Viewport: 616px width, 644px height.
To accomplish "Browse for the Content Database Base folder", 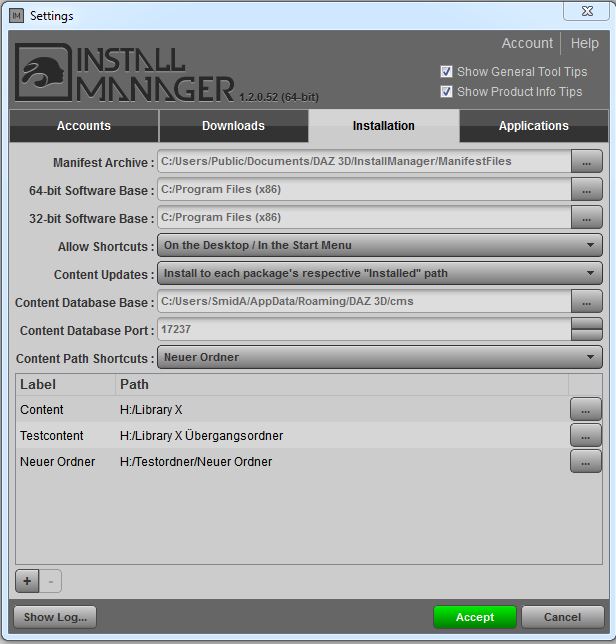I will coord(586,301).
